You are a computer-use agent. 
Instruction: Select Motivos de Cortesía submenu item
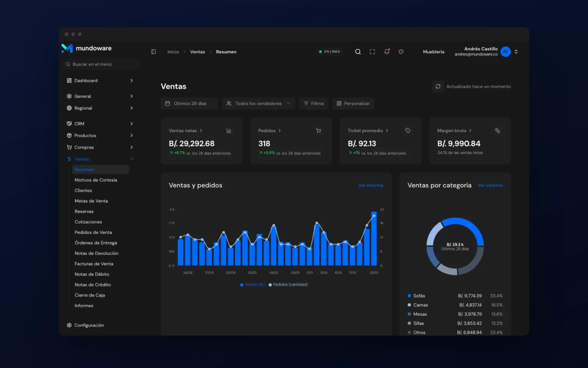coord(96,180)
